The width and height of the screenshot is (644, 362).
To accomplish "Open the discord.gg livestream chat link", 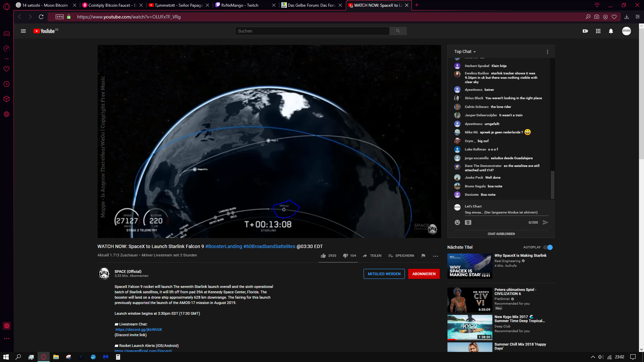I will pyautogui.click(x=139, y=329).
